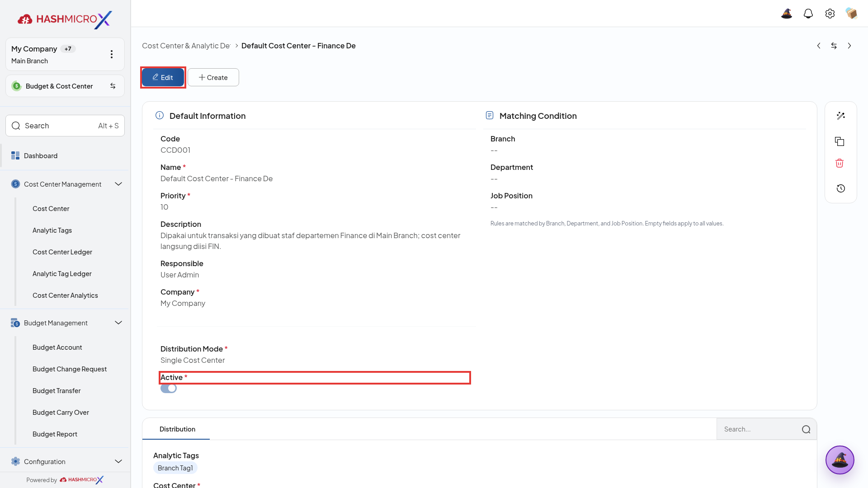The image size is (868, 488).
Task: Open record history clock icon
Action: coord(841,188)
